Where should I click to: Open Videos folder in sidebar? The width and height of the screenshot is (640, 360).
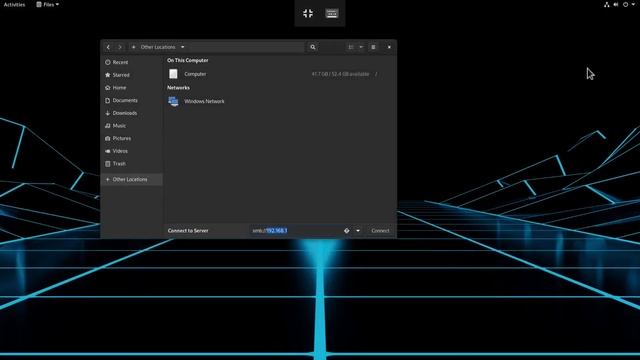pyautogui.click(x=131, y=151)
